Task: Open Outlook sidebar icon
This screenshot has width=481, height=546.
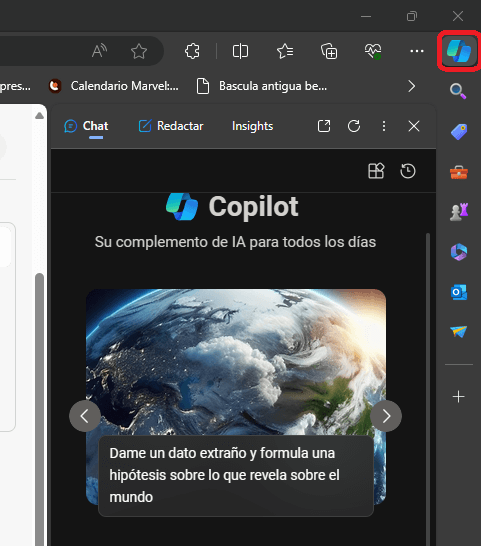Action: (x=459, y=292)
